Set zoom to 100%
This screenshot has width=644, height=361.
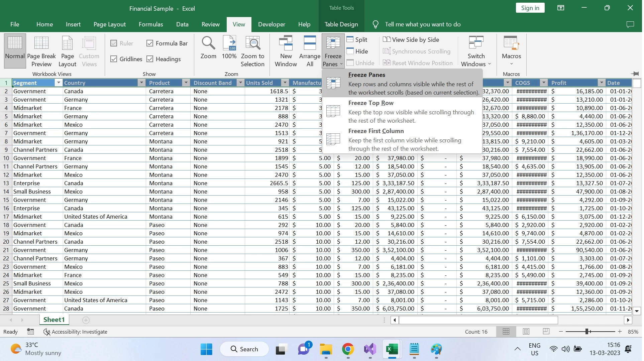[229, 43]
